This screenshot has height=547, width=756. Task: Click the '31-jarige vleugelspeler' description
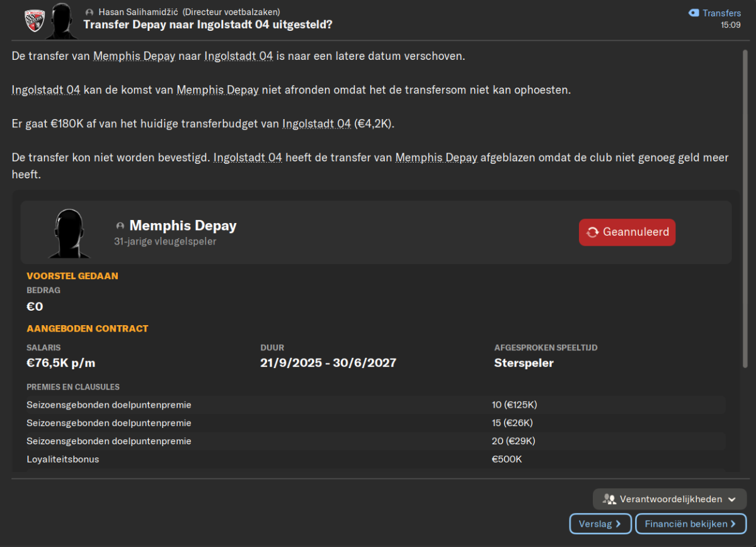(x=165, y=241)
